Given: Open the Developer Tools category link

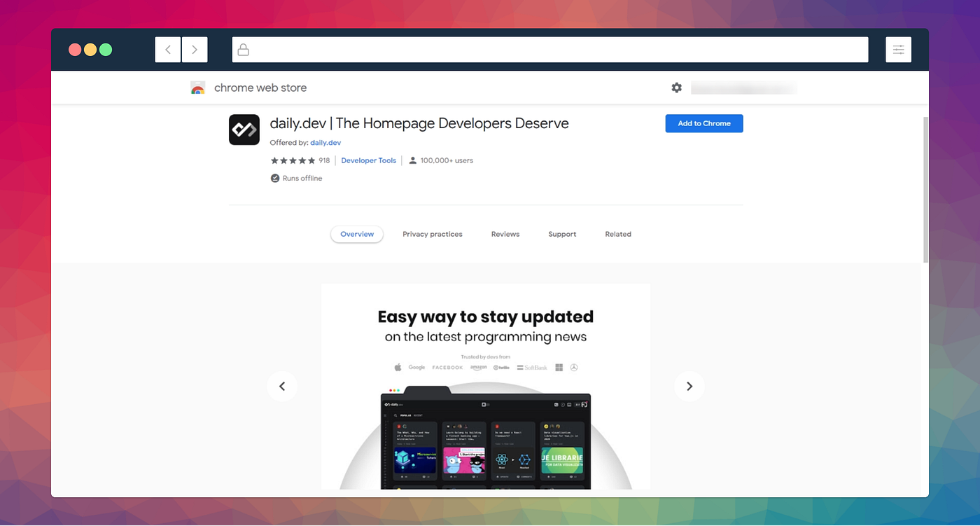Looking at the screenshot, I should click(368, 160).
